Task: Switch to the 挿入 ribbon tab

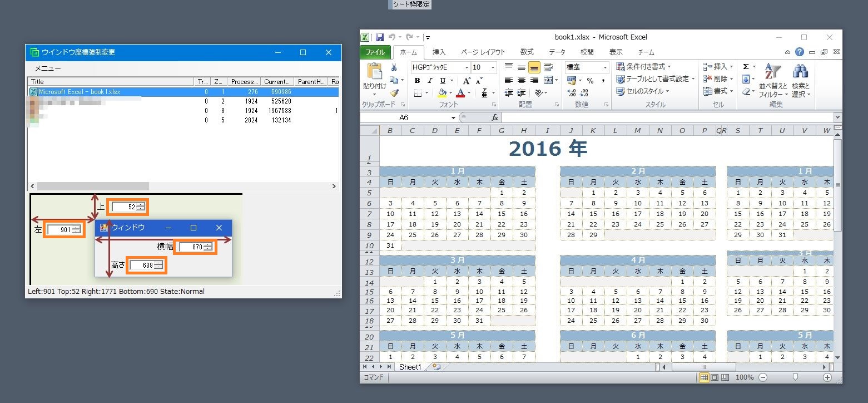Action: [x=439, y=52]
